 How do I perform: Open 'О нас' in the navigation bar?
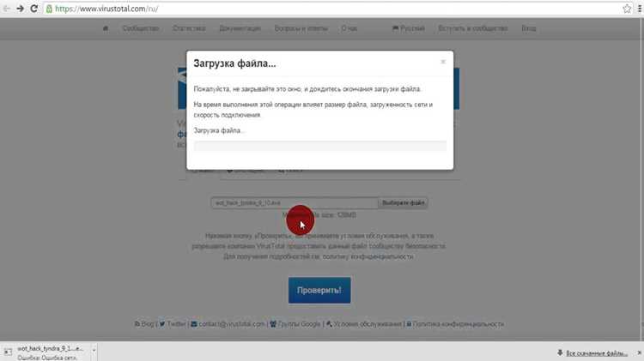[349, 28]
